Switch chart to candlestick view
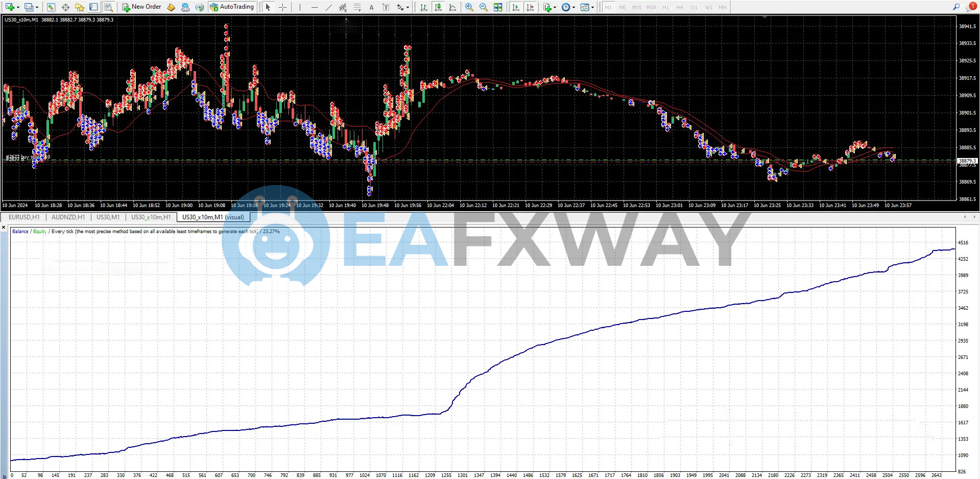This screenshot has width=980, height=479. 438,7
